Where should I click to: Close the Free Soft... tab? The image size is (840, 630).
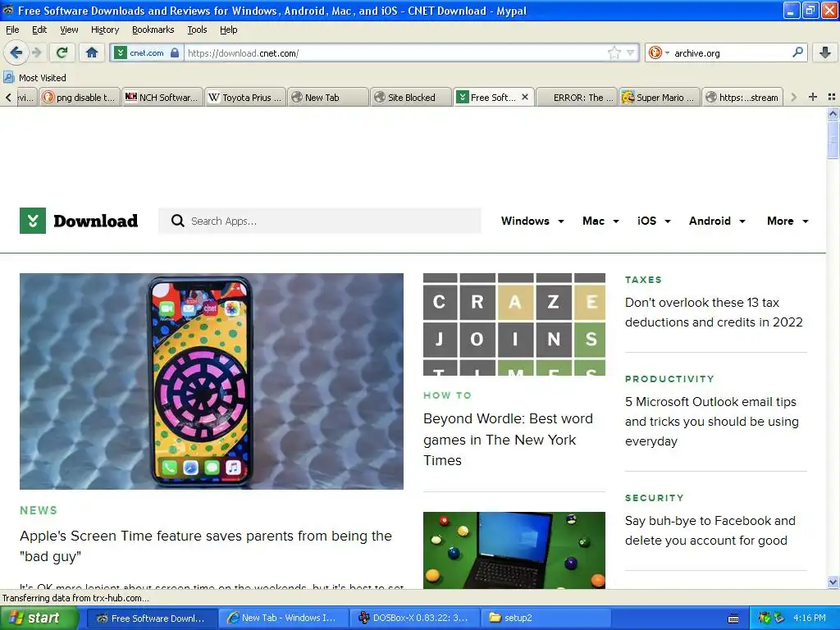tap(525, 97)
